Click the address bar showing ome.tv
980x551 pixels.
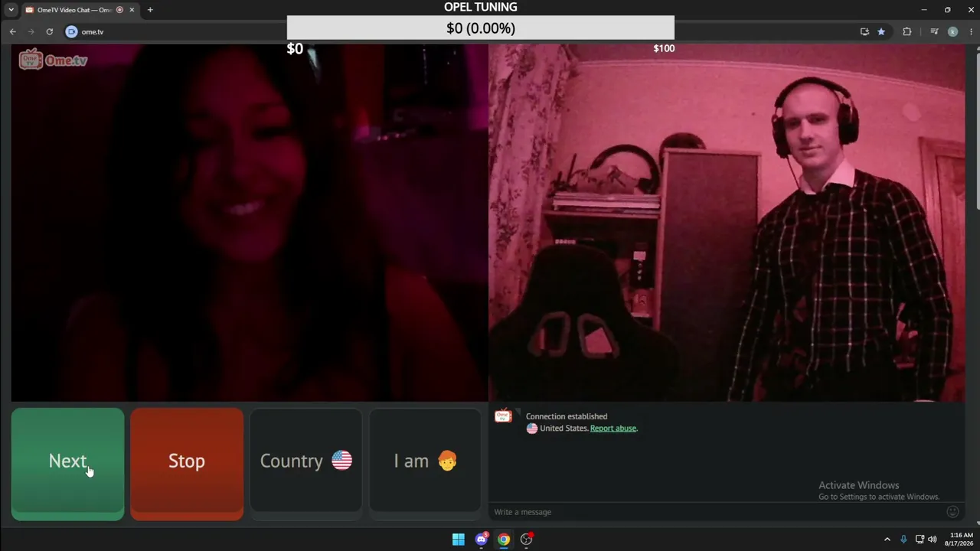point(459,31)
